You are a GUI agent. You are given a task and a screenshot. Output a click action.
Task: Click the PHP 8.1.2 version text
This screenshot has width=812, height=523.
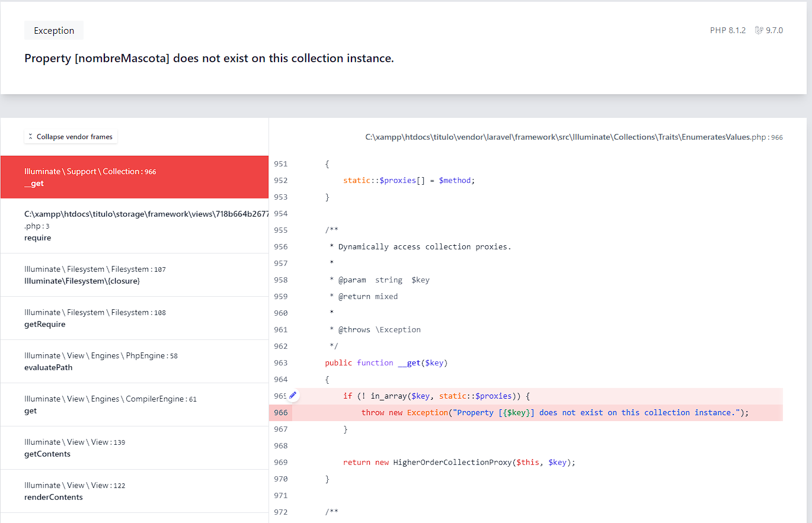click(727, 30)
